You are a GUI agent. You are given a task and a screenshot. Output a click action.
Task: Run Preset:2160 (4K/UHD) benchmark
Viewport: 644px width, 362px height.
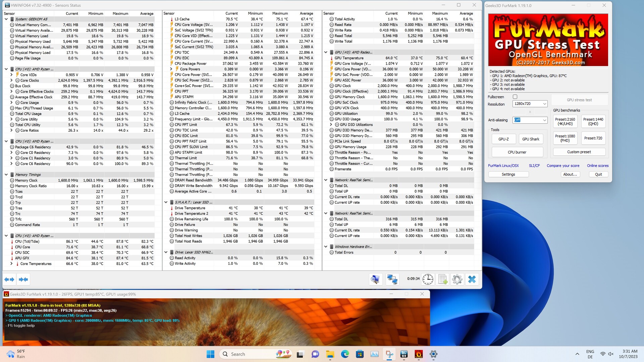tap(565, 121)
